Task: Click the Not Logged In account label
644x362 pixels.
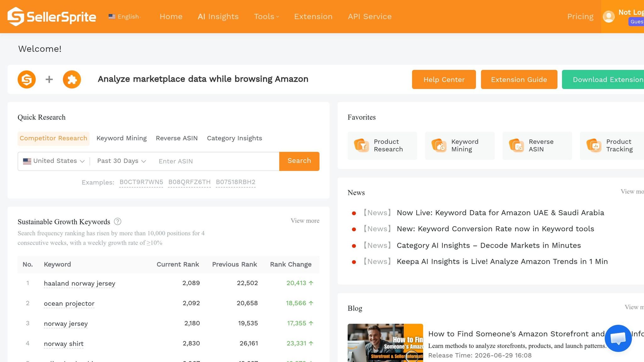Action: click(x=631, y=12)
